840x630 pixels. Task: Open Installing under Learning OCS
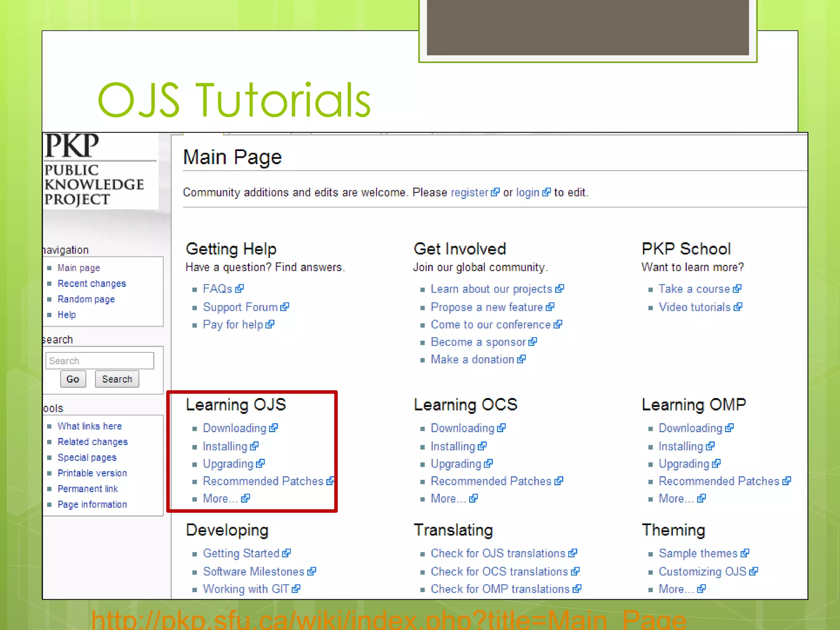(x=453, y=446)
